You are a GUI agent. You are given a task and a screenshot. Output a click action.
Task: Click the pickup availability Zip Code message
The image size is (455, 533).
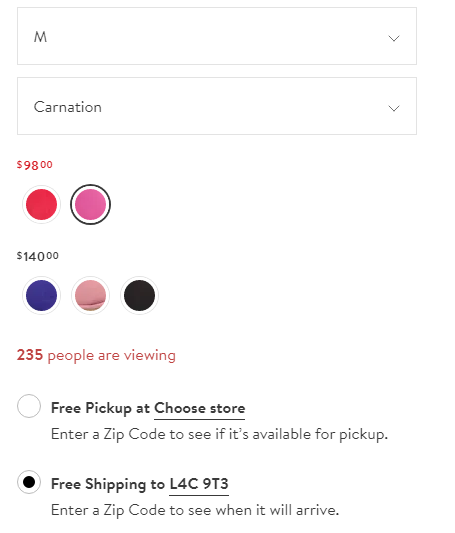(x=219, y=434)
